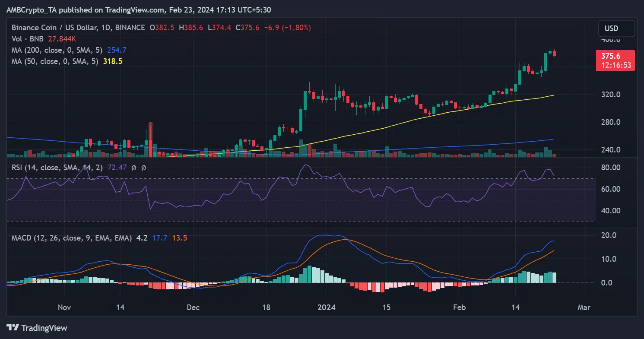Click the 18 date label on time axis
644x339 pixels.
(x=266, y=307)
